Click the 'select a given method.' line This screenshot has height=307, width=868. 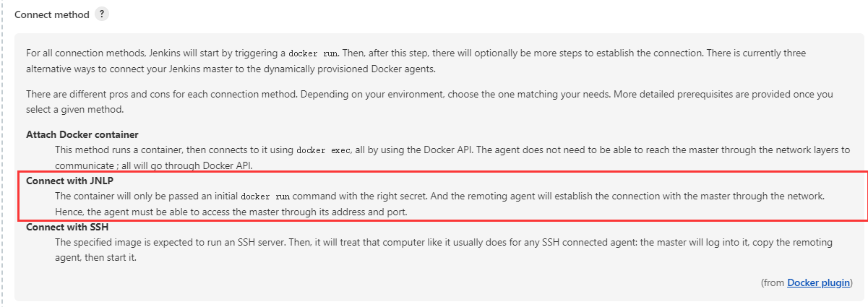point(74,110)
